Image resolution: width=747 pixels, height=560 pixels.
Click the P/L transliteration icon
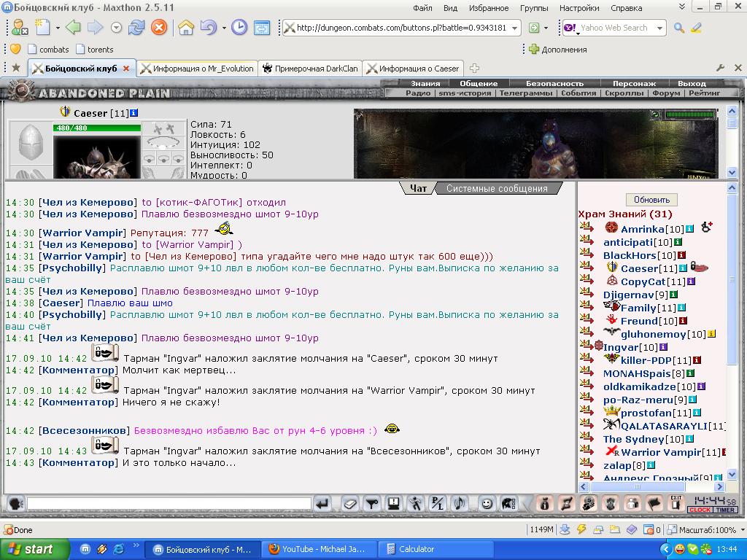pos(438,503)
